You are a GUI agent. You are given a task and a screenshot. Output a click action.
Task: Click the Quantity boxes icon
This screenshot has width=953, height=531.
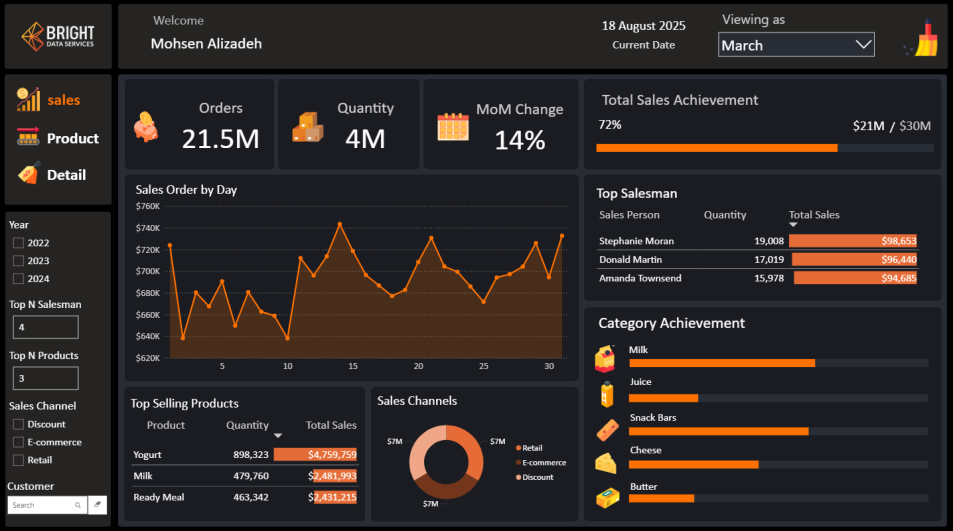point(307,127)
